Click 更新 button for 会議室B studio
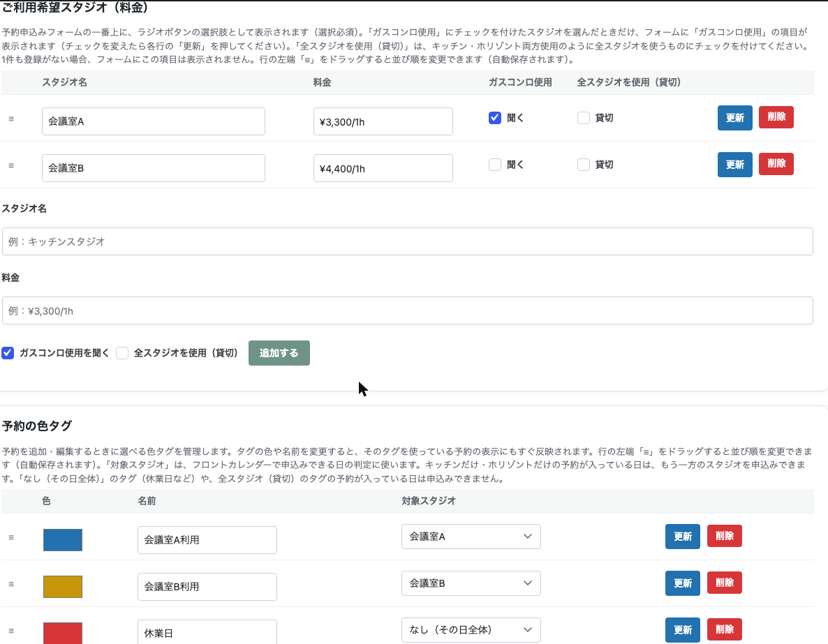This screenshot has width=828, height=644. tap(734, 165)
